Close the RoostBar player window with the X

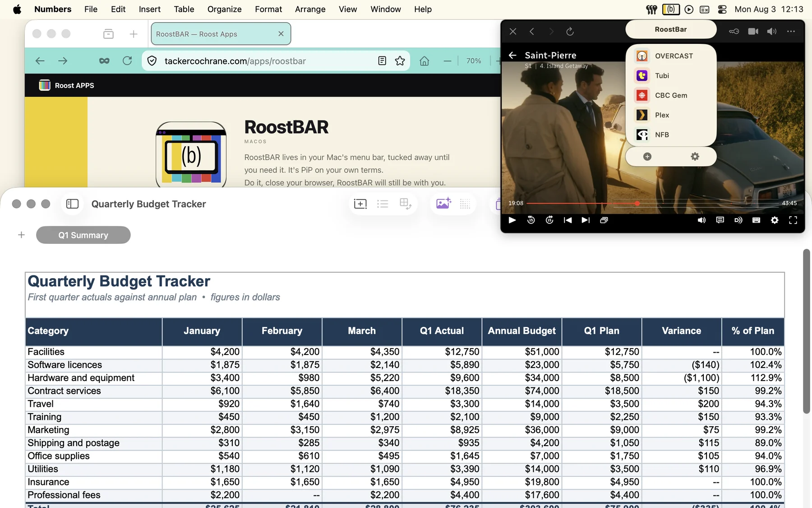click(x=513, y=31)
